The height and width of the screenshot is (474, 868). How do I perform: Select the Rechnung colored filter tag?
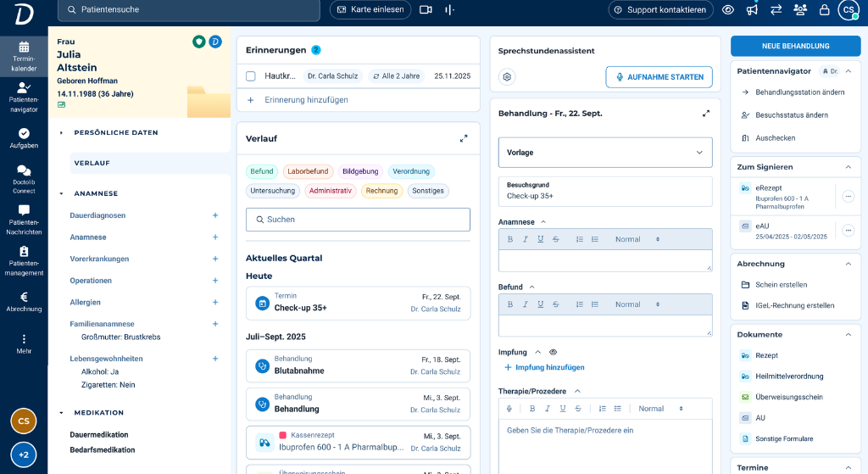[381, 191]
